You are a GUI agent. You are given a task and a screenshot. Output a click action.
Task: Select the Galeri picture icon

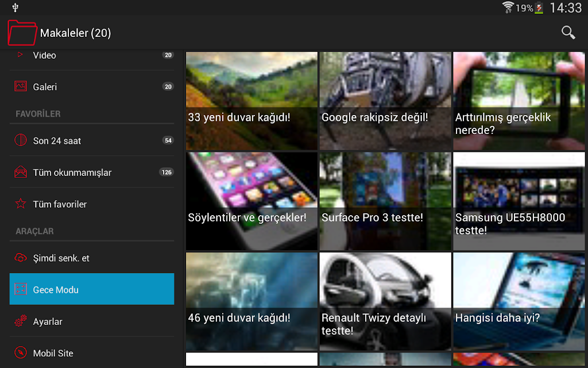click(21, 86)
